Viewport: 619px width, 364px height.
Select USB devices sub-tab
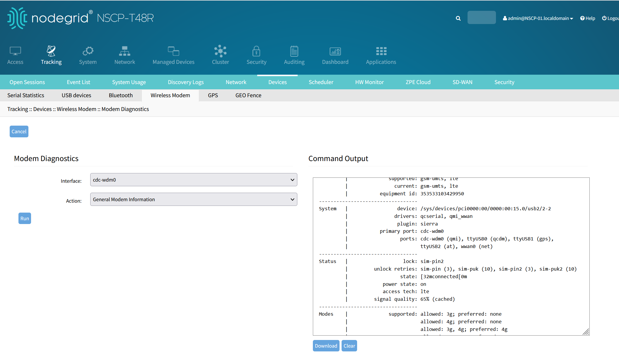(76, 95)
